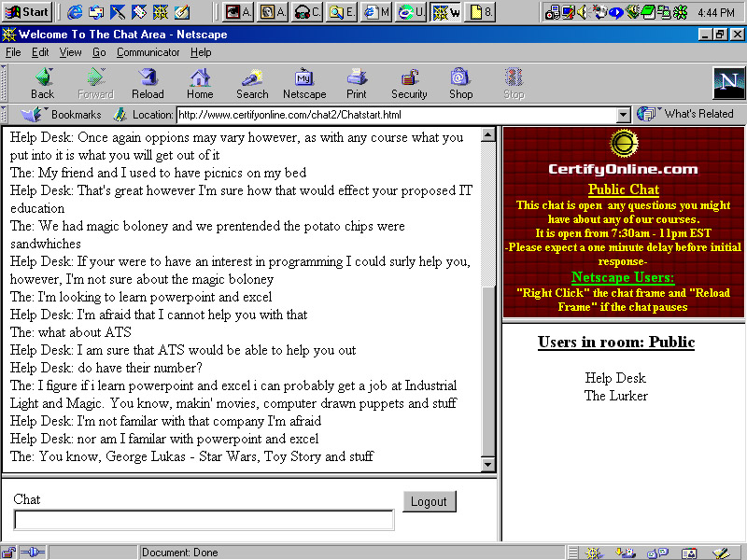Open Composer from the component bar
This screenshot has width=747, height=560.
(721, 553)
